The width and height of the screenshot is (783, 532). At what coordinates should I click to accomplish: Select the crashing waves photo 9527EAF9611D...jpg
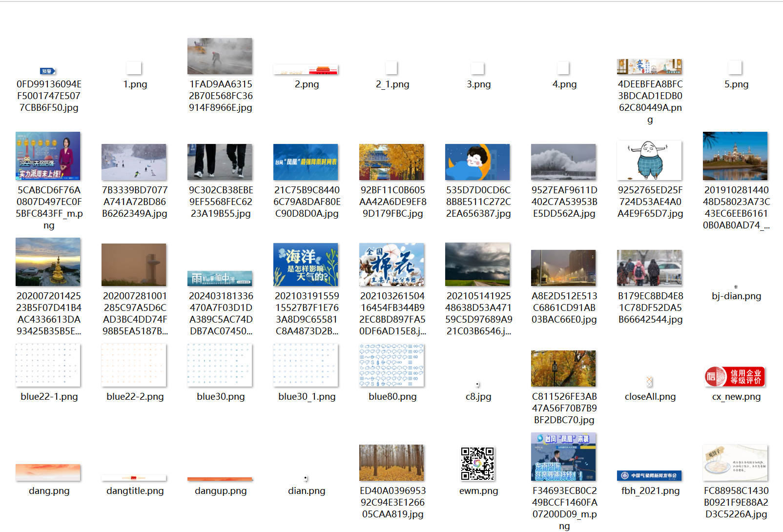[x=563, y=162]
